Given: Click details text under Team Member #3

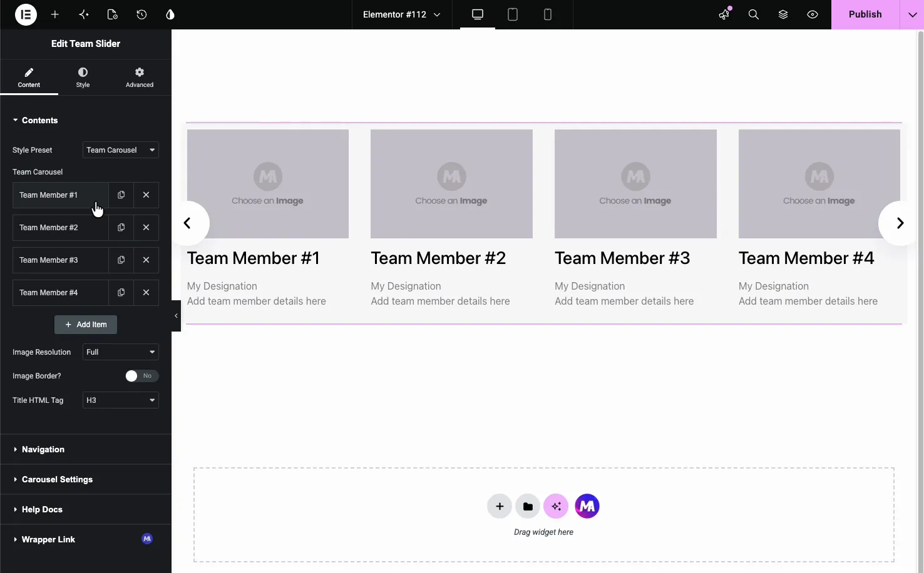Looking at the screenshot, I should (x=624, y=301).
